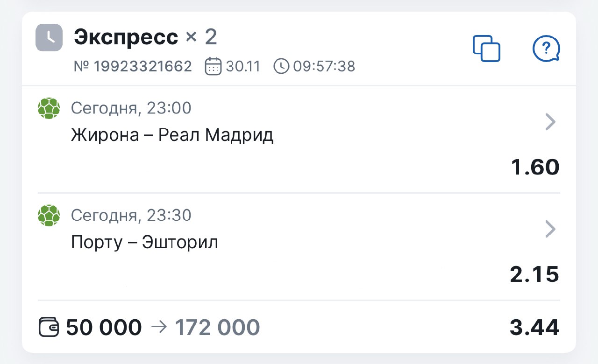Click the wallet icon near stake
This screenshot has width=598, height=364.
pyautogui.click(x=49, y=328)
